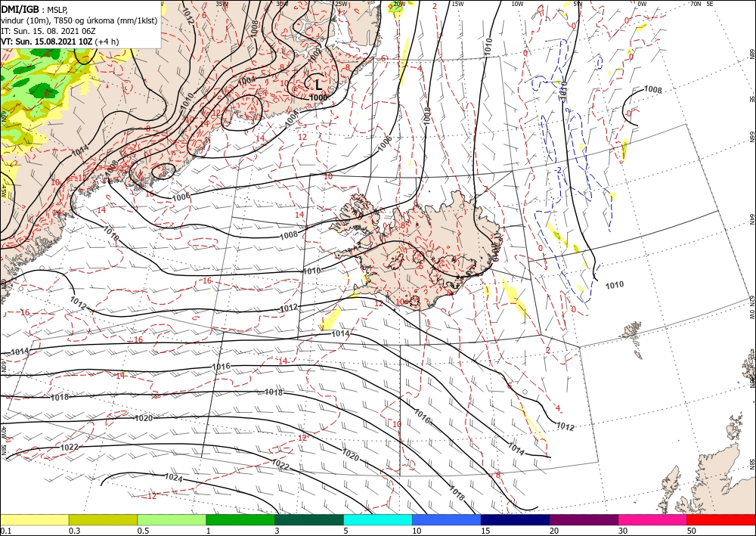Click the '68N' latitude label

[751, 54]
